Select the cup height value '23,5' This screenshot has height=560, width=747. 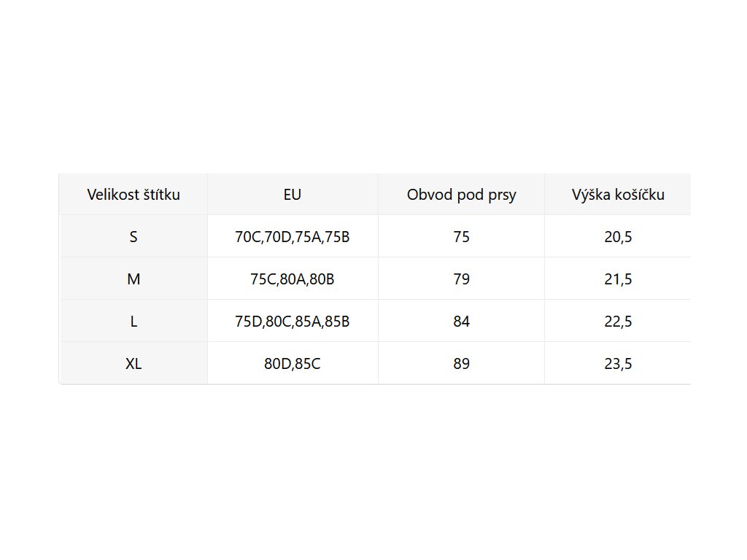pyautogui.click(x=618, y=364)
